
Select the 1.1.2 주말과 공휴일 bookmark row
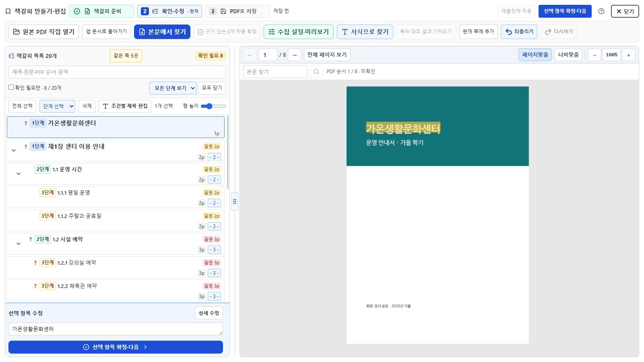coord(116,220)
